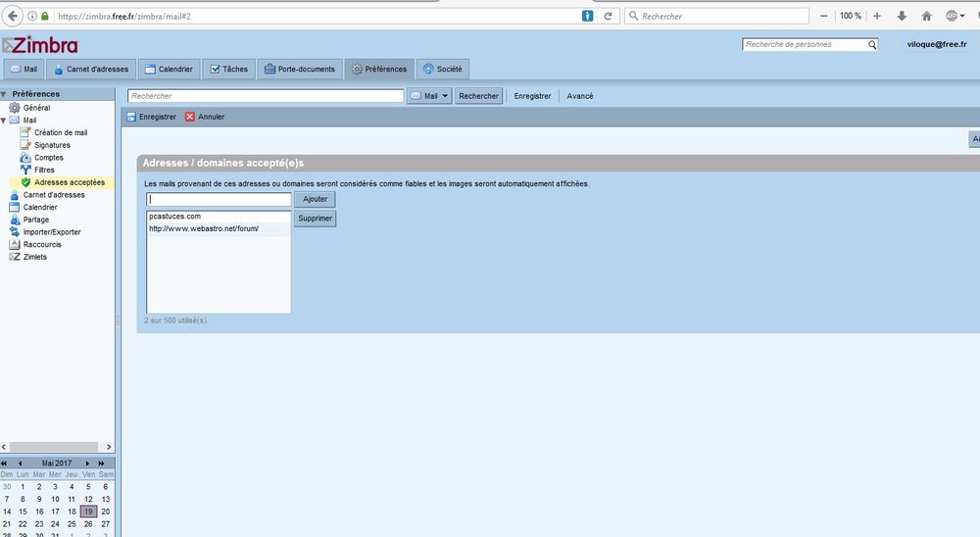Reload the page with refresh icon
Screen dimensions: 980x537
point(608,16)
